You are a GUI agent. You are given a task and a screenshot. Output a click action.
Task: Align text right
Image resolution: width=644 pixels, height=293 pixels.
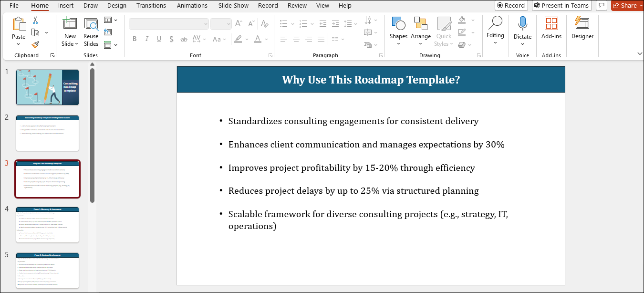click(x=309, y=39)
